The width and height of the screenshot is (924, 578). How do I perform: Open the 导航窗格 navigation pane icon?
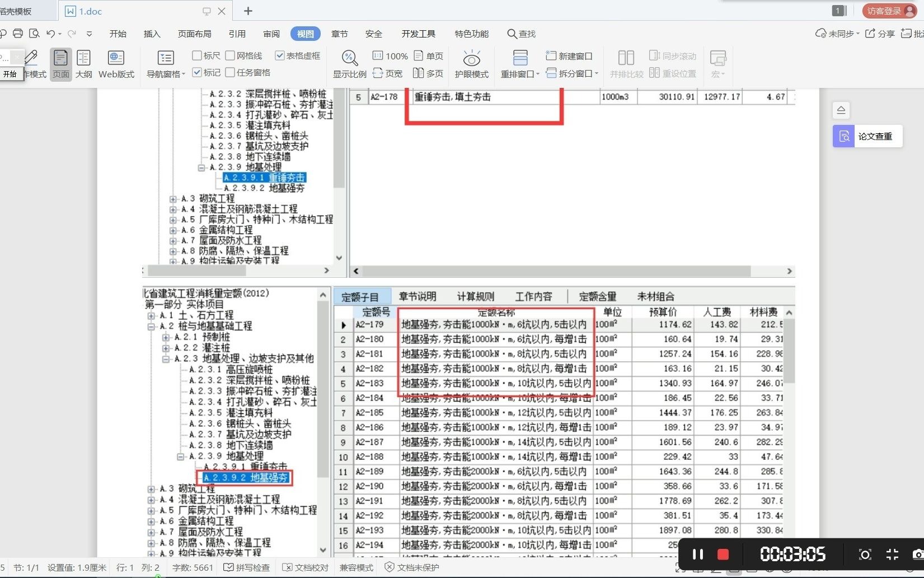click(166, 58)
